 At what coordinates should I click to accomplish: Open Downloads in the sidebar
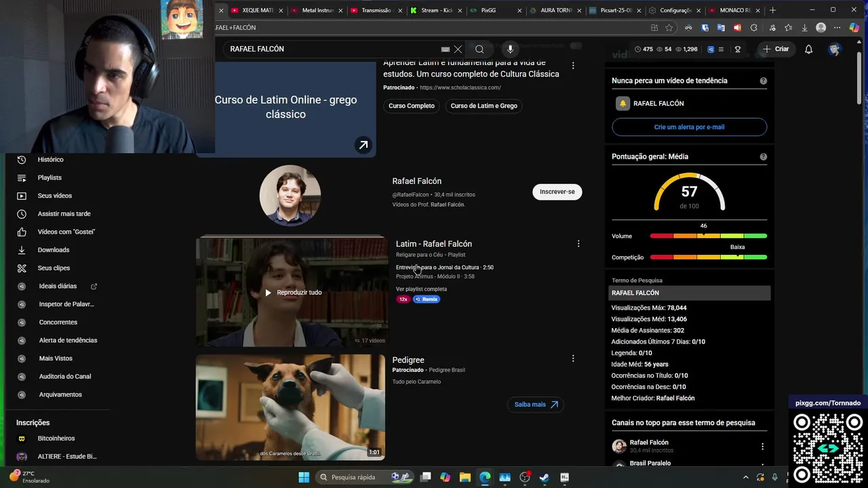(x=54, y=250)
